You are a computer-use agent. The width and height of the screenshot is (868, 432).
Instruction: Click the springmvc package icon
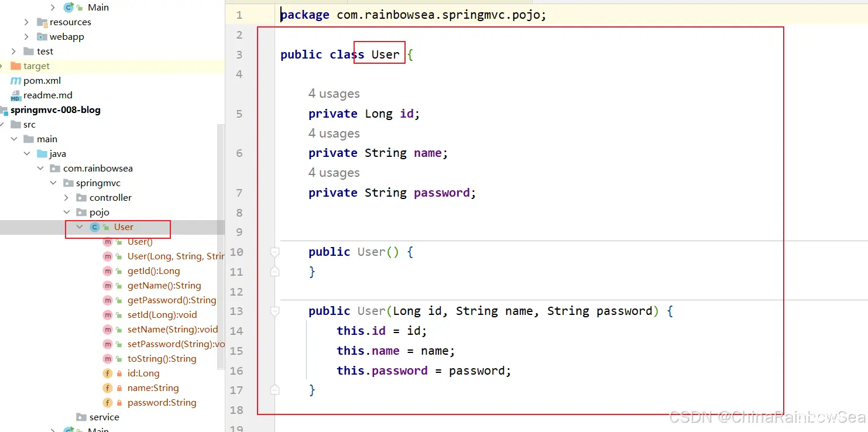[68, 183]
